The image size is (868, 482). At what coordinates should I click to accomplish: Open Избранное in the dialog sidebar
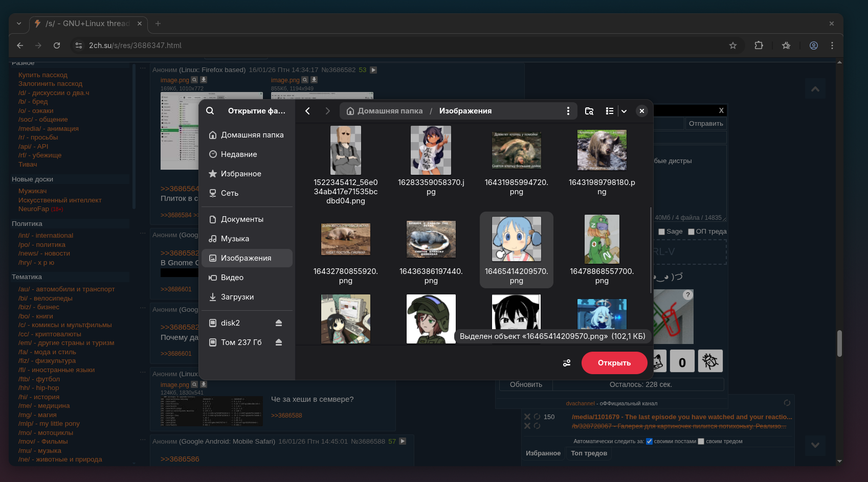(247, 174)
